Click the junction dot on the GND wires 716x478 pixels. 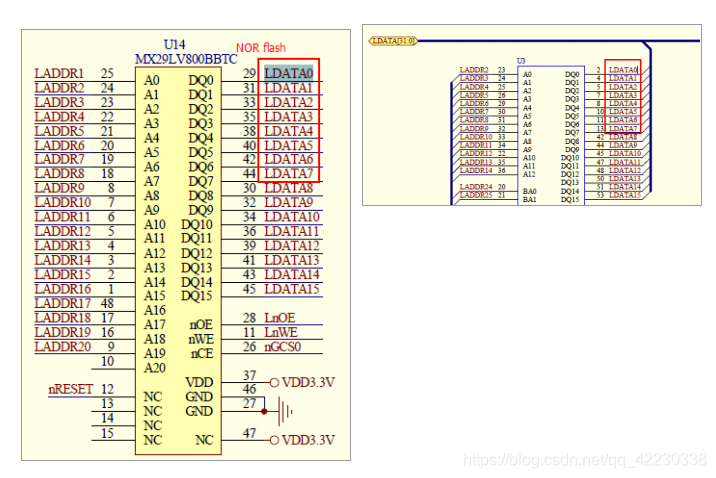(x=264, y=411)
